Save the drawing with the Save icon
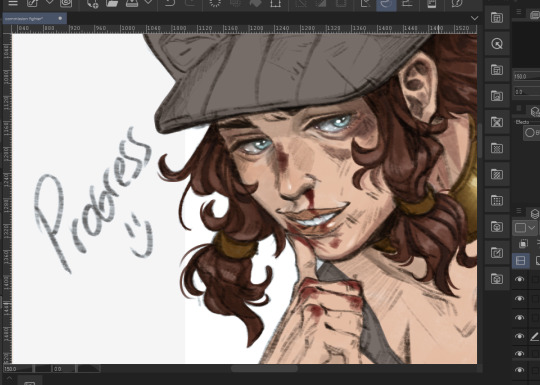This screenshot has height=385, width=540. 132,3
